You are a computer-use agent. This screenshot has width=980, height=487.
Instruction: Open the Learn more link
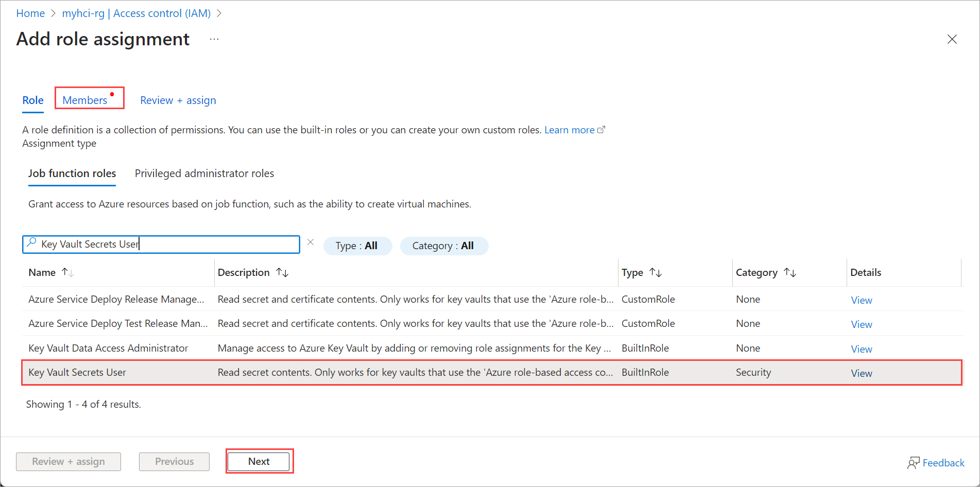click(x=570, y=130)
